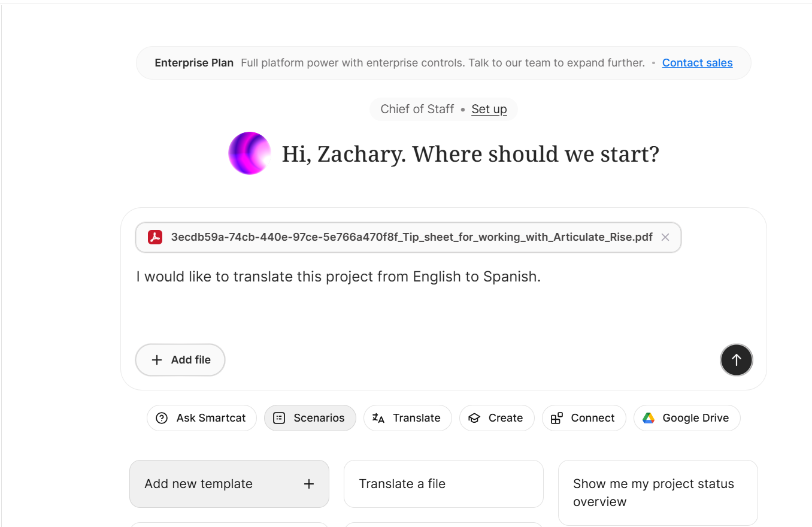Click the Connect apps icon

click(557, 418)
